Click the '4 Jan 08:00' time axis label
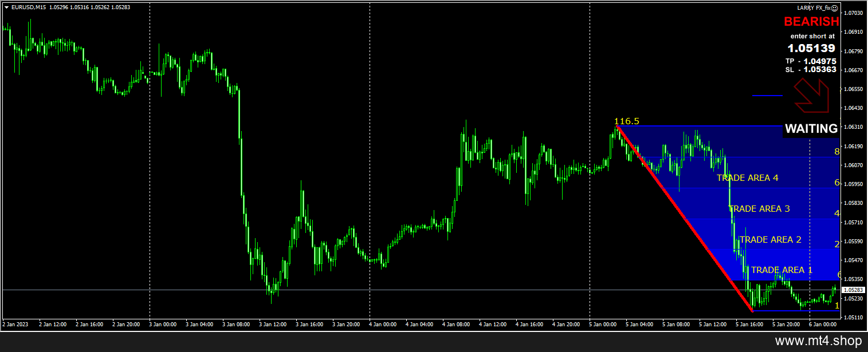868x352 pixels. click(x=457, y=325)
